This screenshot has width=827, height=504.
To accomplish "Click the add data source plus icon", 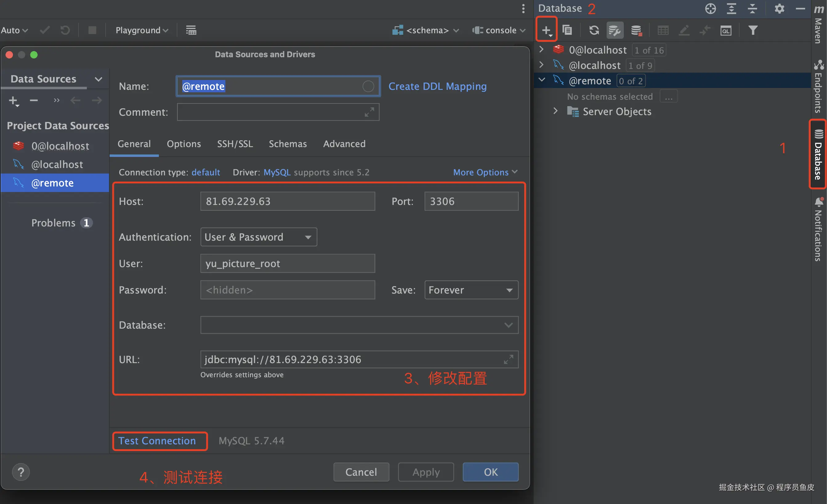I will (x=546, y=30).
